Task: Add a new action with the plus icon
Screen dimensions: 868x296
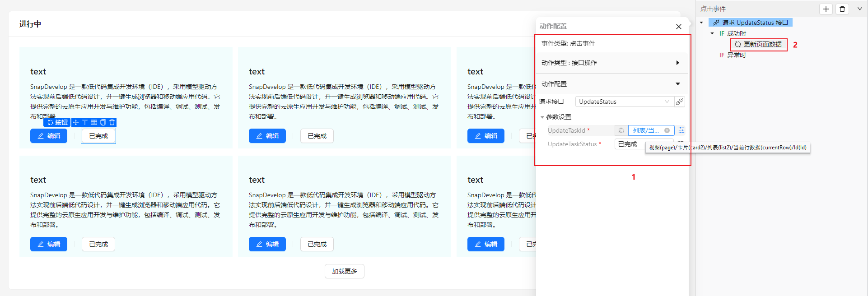Action: point(826,9)
